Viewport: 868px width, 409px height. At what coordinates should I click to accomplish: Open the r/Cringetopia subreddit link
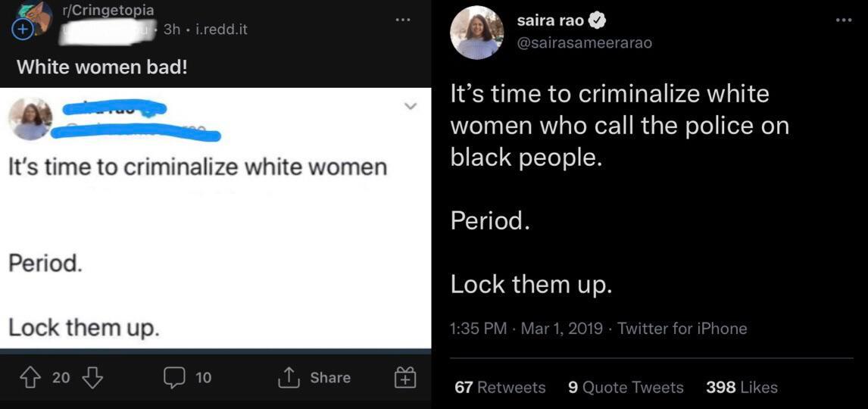108,11
